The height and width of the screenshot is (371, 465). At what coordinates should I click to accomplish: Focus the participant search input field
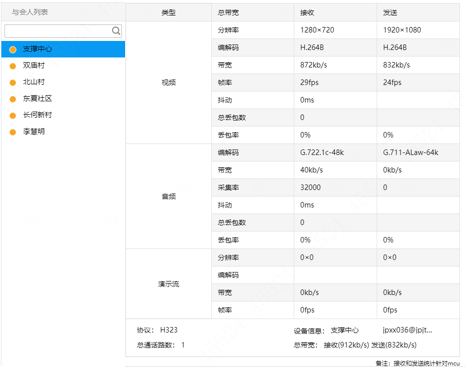pos(63,31)
